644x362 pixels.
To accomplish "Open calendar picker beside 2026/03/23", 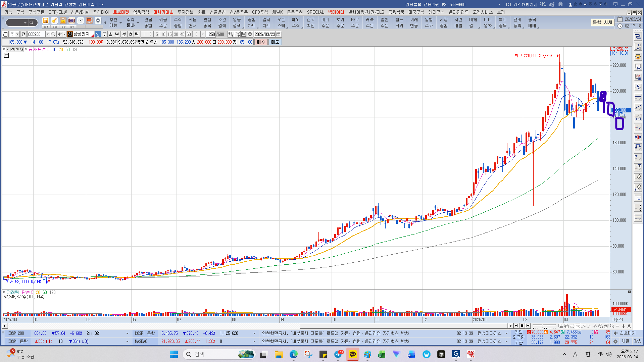I will click(x=279, y=34).
